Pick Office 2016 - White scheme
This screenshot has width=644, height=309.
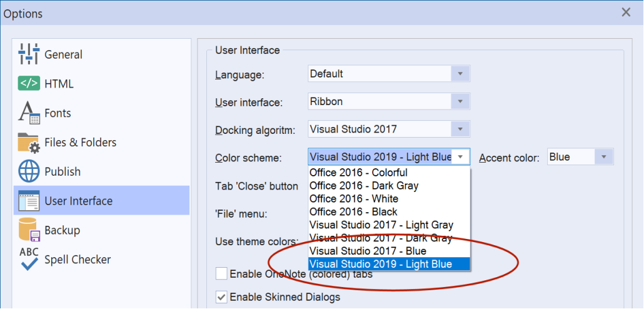tap(389, 198)
